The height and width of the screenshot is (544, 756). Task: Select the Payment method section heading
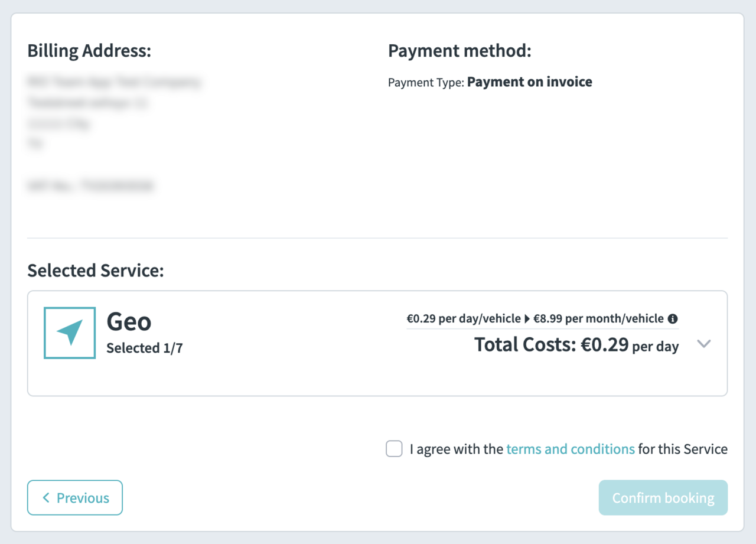(460, 51)
